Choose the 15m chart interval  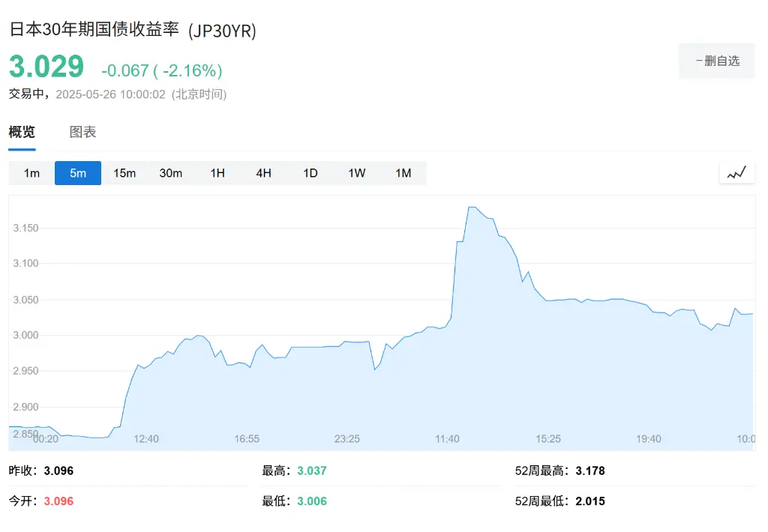[x=124, y=173]
